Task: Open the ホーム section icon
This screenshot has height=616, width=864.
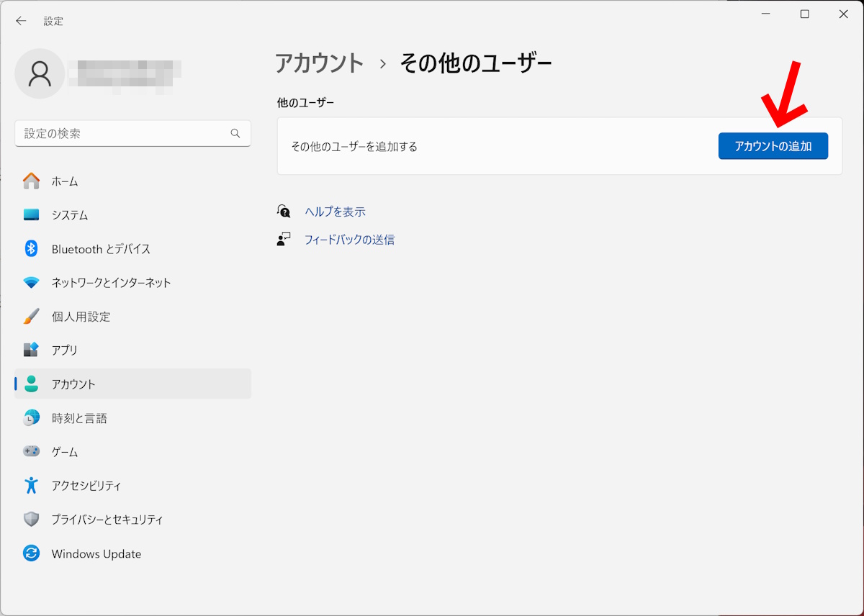Action: click(x=32, y=181)
